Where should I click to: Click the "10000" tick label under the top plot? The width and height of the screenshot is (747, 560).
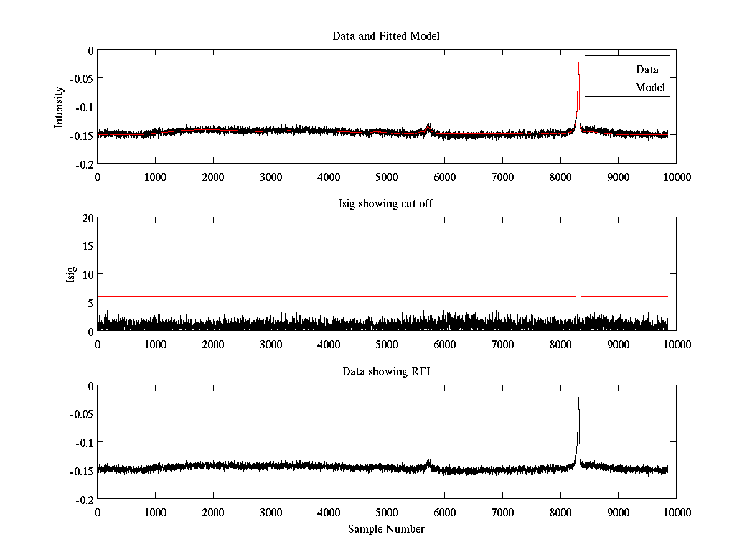click(676, 177)
